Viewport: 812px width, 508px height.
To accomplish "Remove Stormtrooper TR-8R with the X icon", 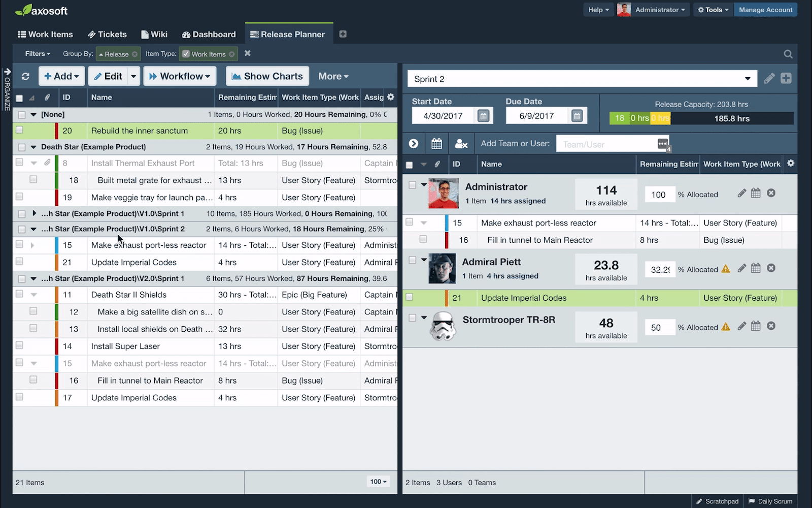I will click(771, 326).
